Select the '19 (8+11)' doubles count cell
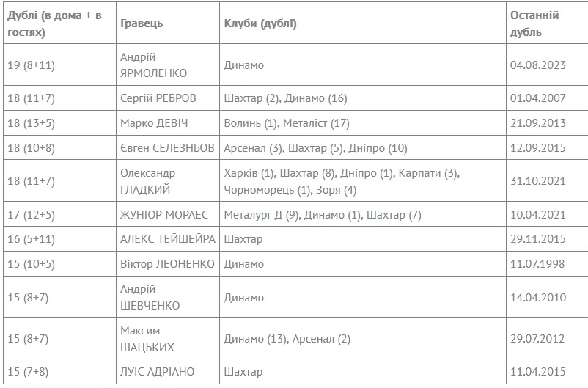The width and height of the screenshot is (588, 388). 31,65
